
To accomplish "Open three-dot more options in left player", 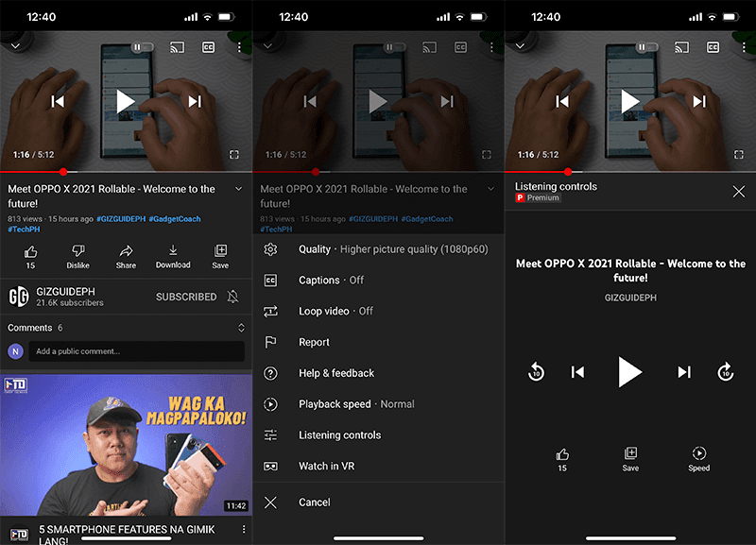I will (239, 47).
